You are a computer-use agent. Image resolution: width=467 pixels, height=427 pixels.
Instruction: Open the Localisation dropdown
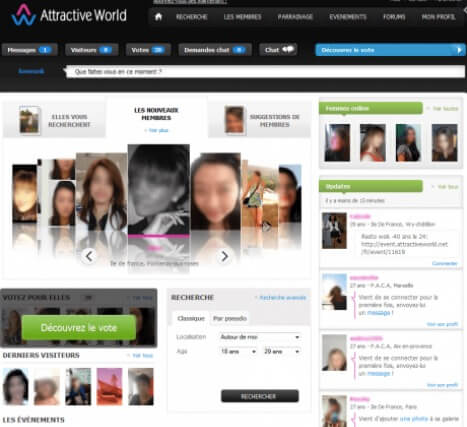coord(260,337)
